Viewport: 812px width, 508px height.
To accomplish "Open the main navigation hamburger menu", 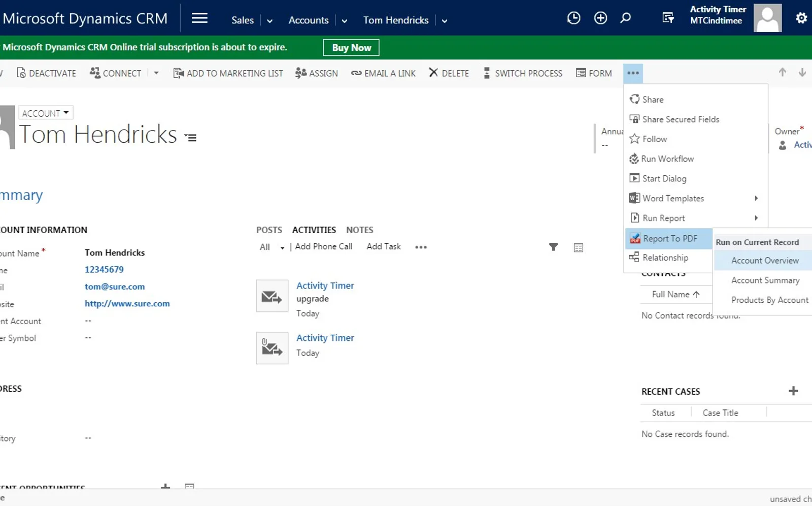I will (x=199, y=18).
